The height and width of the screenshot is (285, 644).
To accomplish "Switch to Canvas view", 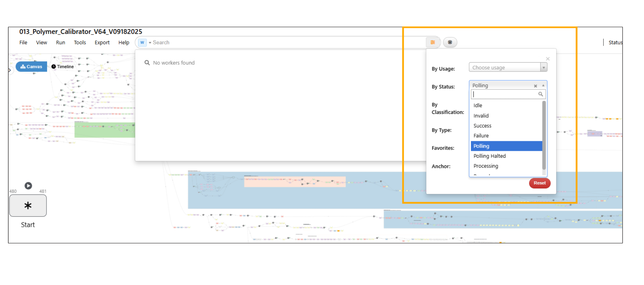I will (31, 67).
